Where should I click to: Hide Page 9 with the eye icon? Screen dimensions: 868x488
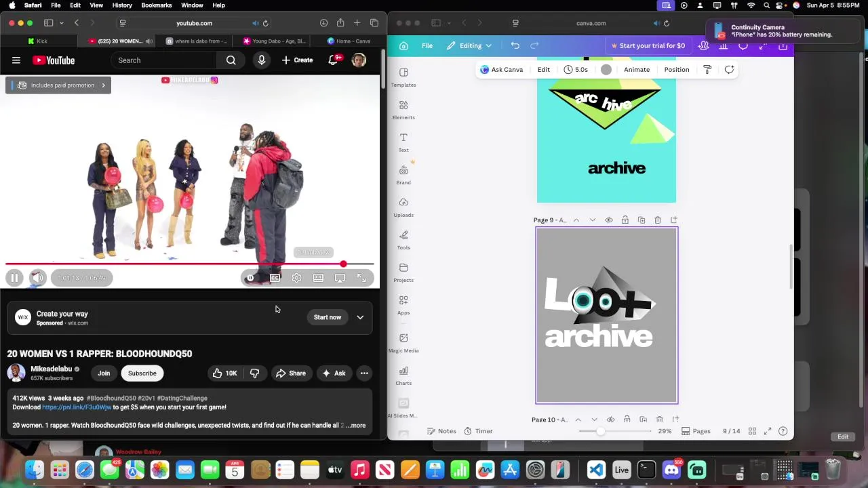pyautogui.click(x=609, y=220)
